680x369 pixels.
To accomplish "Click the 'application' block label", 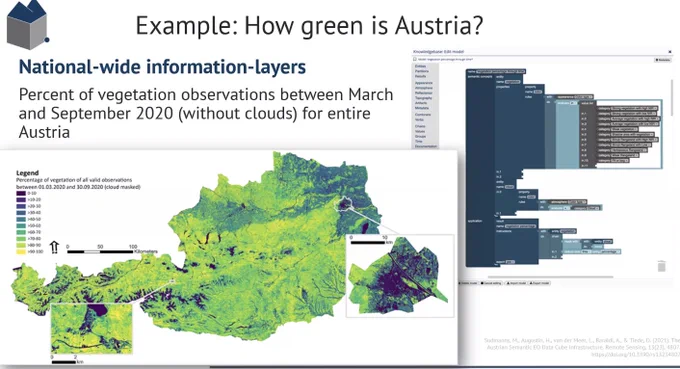I will tap(475, 221).
